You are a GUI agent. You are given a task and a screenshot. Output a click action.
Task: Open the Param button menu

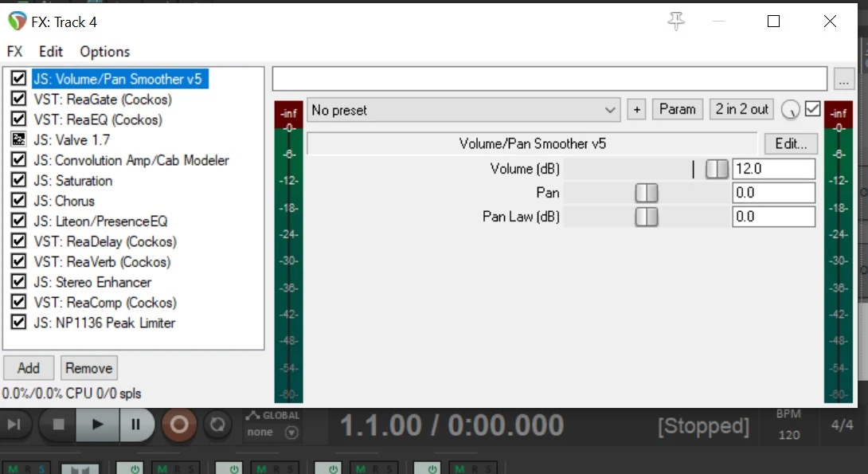pyautogui.click(x=678, y=109)
